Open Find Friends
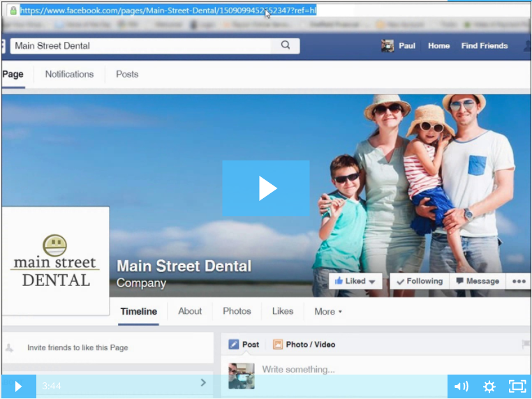 pyautogui.click(x=484, y=46)
